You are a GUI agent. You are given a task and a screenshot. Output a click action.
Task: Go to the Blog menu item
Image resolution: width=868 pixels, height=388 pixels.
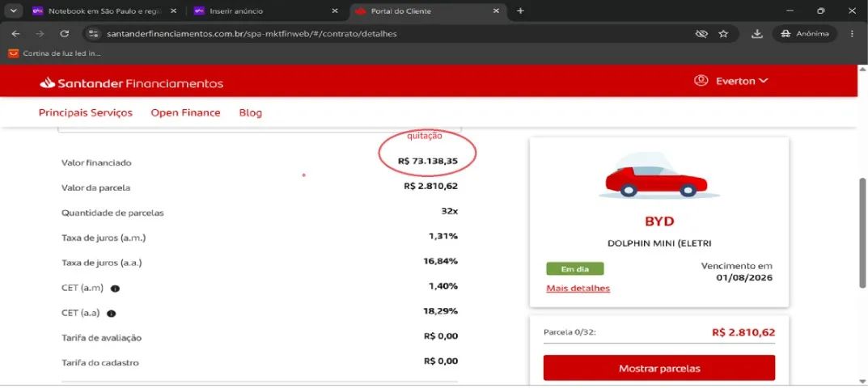pos(251,113)
